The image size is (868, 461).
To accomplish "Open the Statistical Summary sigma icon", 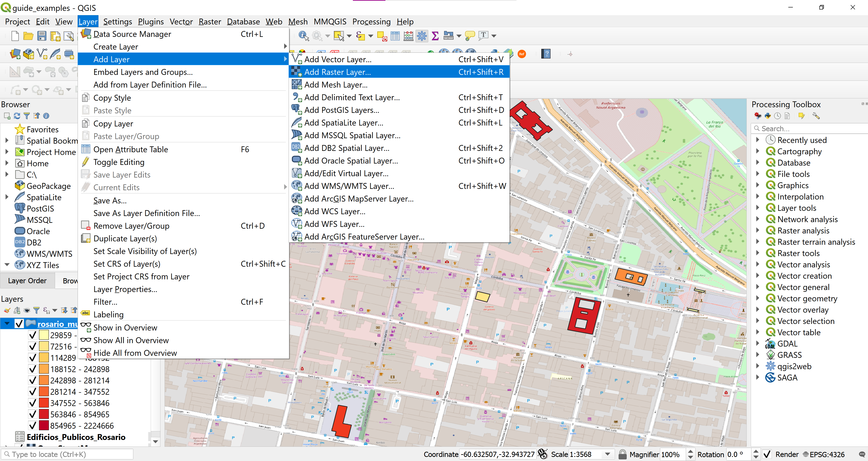I will tap(435, 36).
